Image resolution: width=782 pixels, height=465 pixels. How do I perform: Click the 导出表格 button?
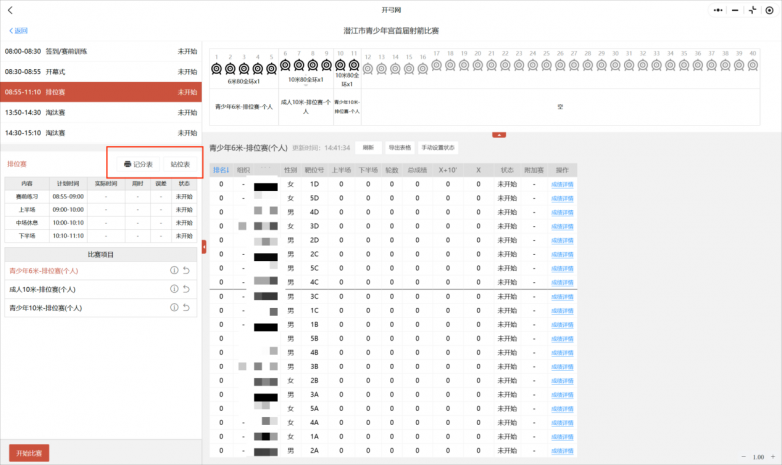tap(400, 148)
